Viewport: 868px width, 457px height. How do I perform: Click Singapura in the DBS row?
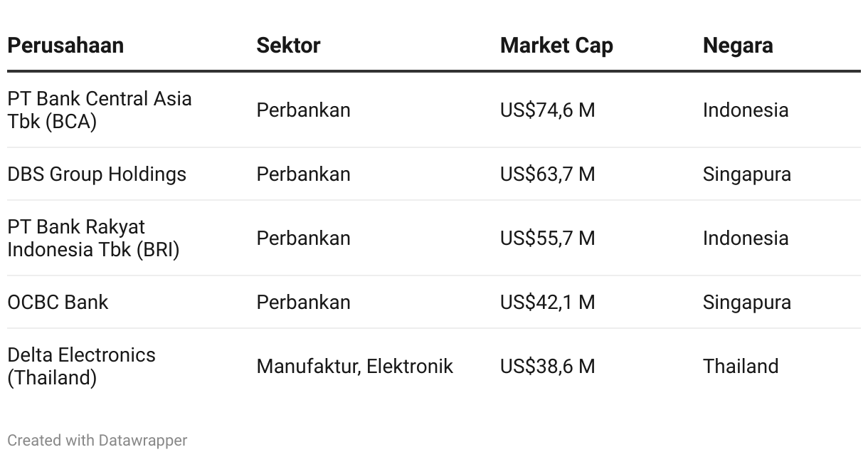coord(747,174)
